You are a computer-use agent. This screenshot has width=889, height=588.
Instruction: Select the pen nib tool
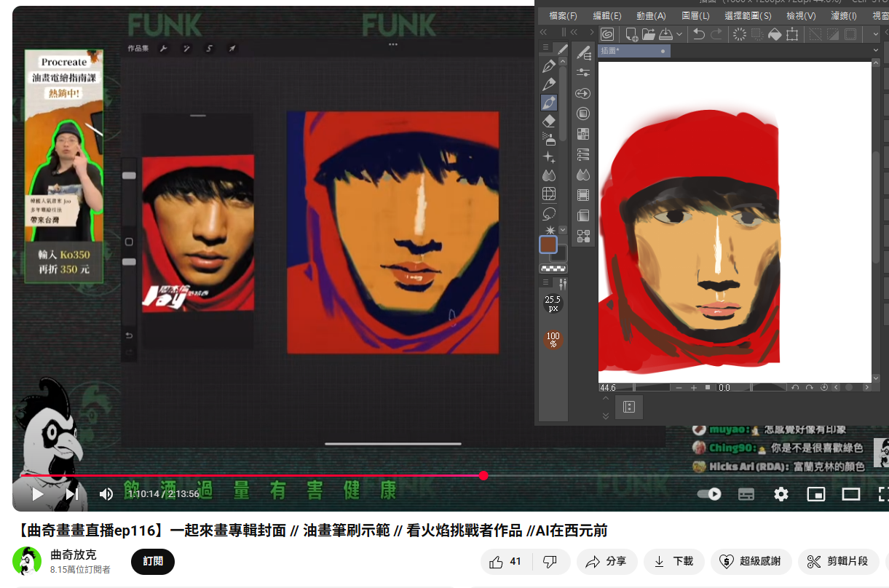(x=549, y=66)
